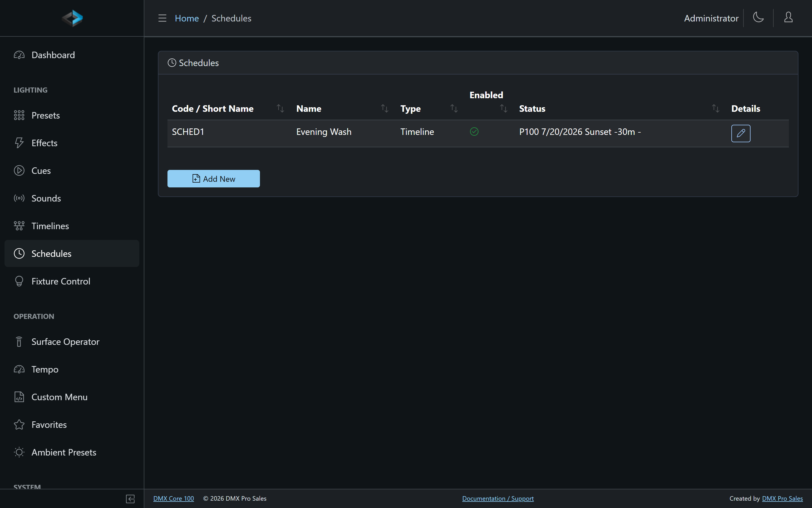
Task: Open the DMX Core 100 footer link
Action: [x=173, y=499]
